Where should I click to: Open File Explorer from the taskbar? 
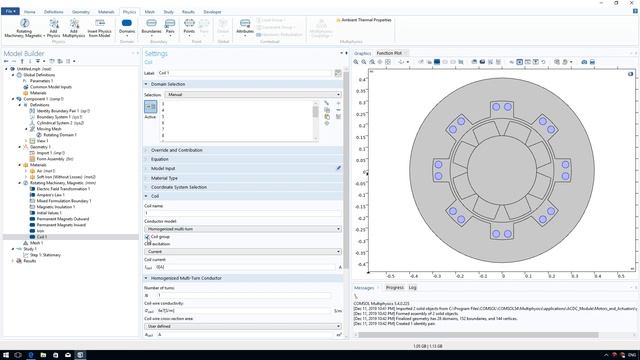[43, 355]
